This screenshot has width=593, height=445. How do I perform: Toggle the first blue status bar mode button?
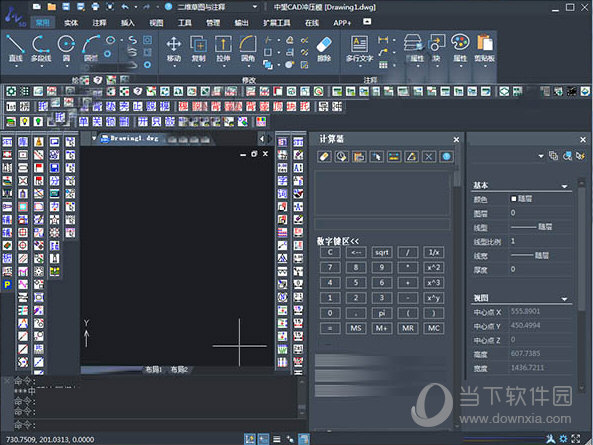click(x=250, y=439)
